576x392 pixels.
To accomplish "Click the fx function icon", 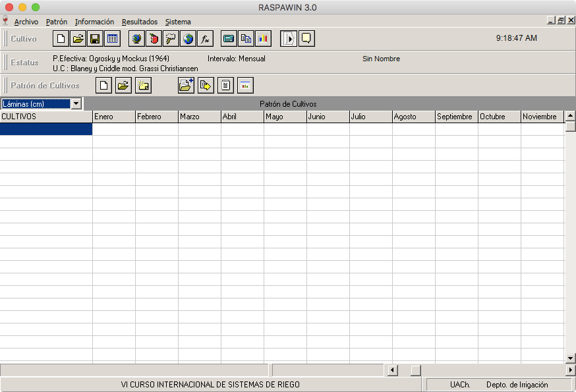I will pos(205,39).
